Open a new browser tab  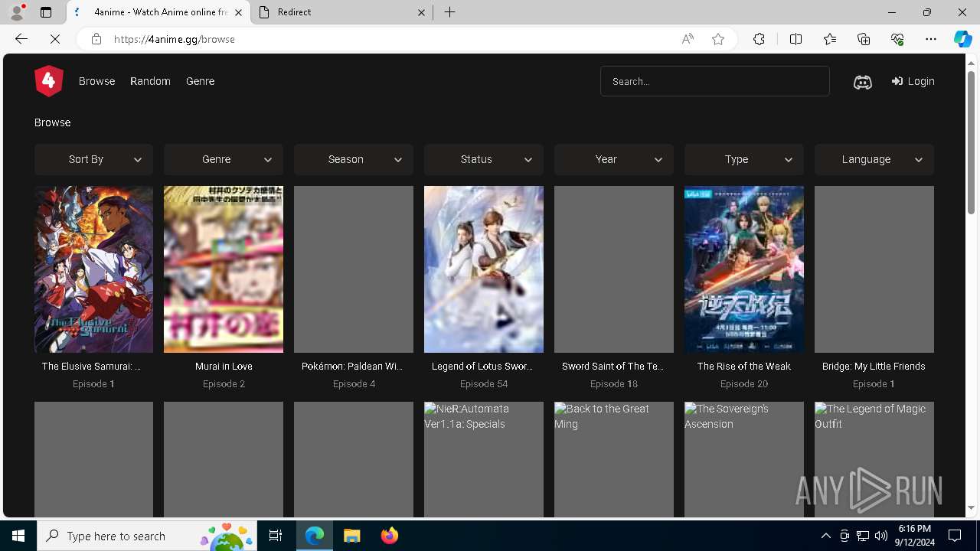tap(450, 12)
